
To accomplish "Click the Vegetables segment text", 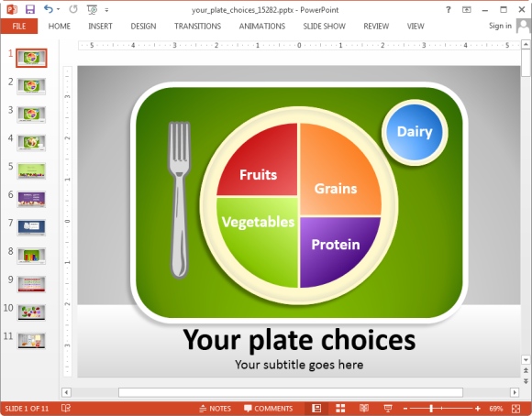I will click(258, 222).
